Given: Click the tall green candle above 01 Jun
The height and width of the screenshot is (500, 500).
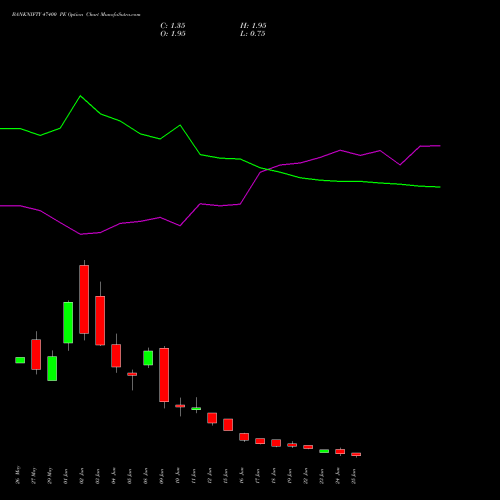Looking at the screenshot, I should point(68,322).
